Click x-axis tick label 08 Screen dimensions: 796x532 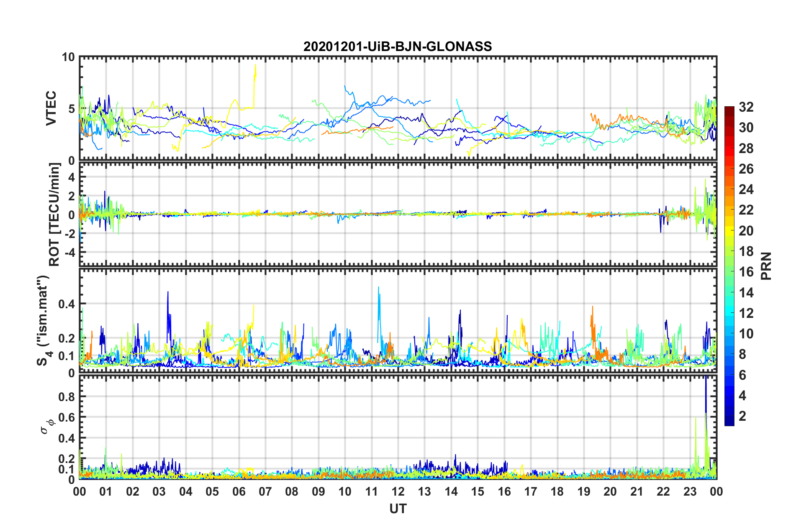292,491
